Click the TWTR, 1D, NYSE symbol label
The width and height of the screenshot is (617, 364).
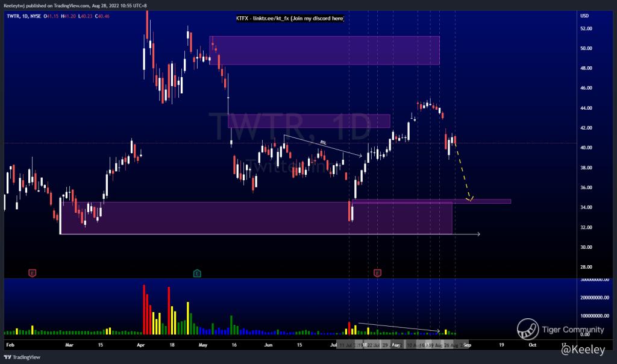pos(24,16)
